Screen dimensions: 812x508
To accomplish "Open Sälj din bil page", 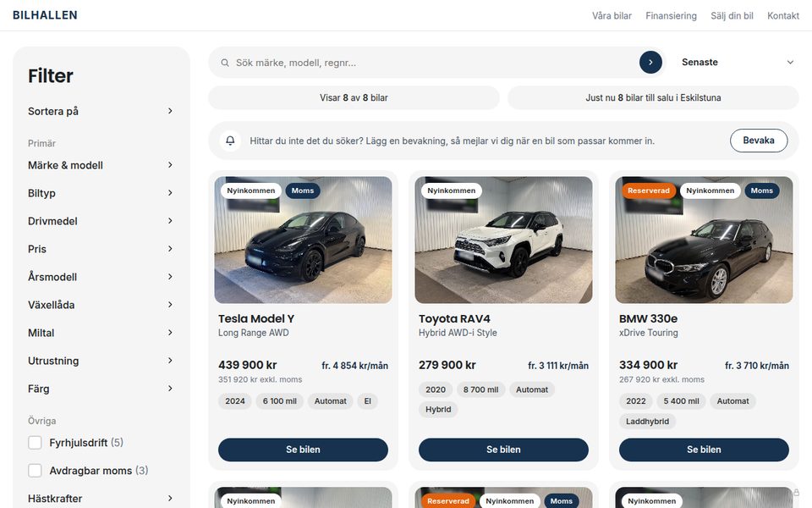I will pos(732,15).
